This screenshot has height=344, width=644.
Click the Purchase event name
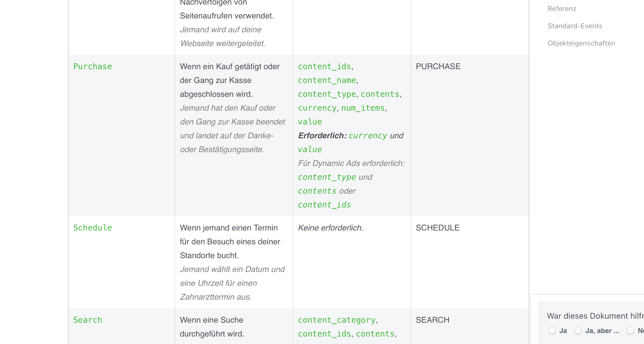(93, 67)
